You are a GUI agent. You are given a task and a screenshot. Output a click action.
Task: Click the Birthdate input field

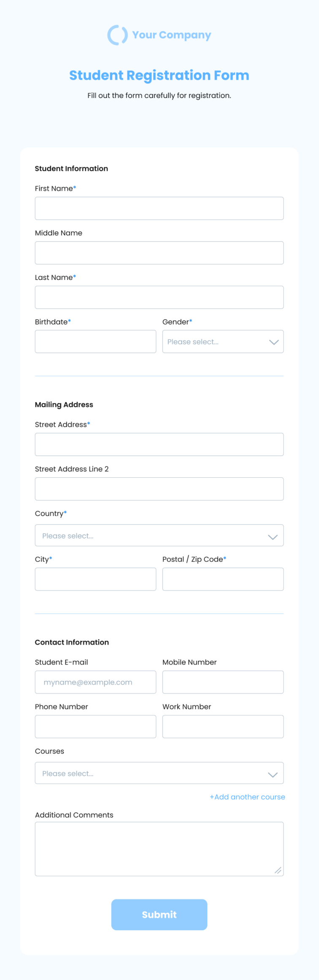[x=95, y=341]
